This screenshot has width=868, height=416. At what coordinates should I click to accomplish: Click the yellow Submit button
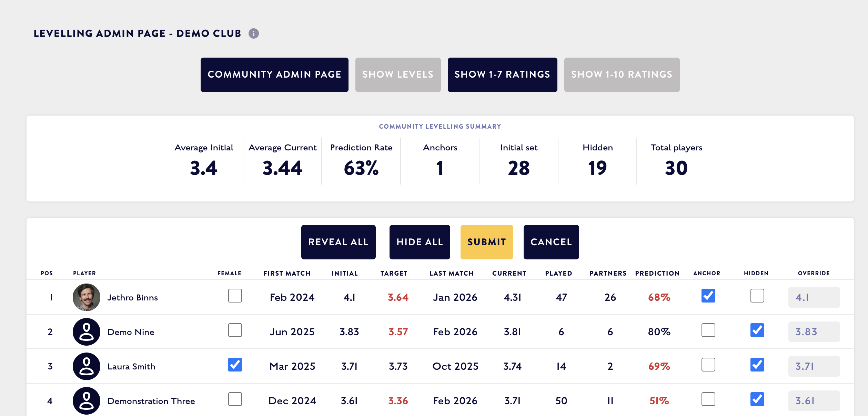pyautogui.click(x=487, y=242)
